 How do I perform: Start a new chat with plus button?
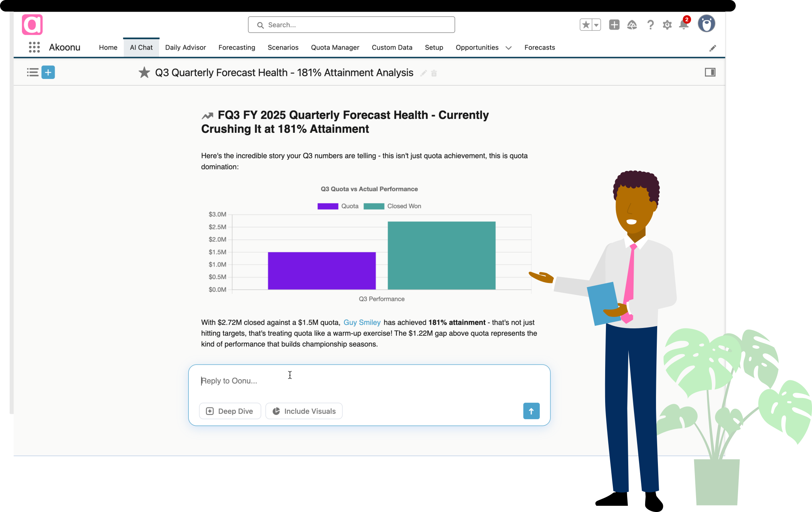(48, 72)
